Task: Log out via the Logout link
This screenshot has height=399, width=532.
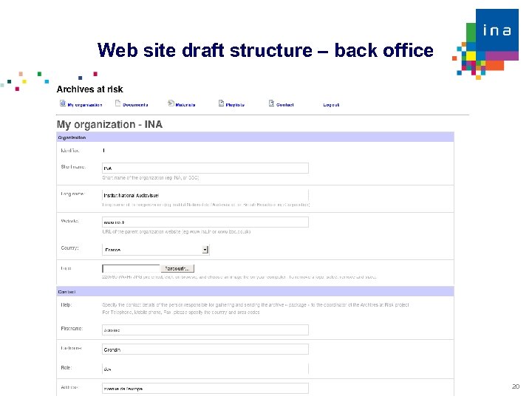Action: coord(331,105)
